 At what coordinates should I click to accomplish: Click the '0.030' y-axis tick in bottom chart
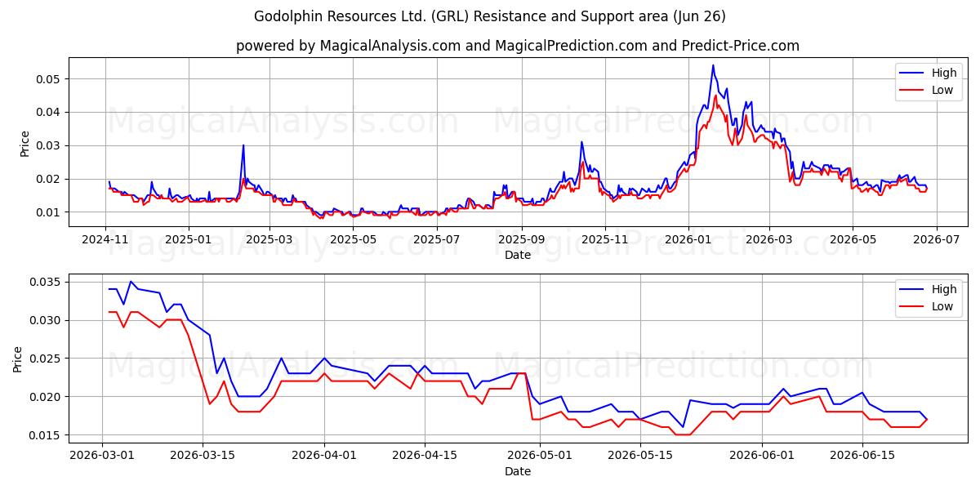pos(46,320)
